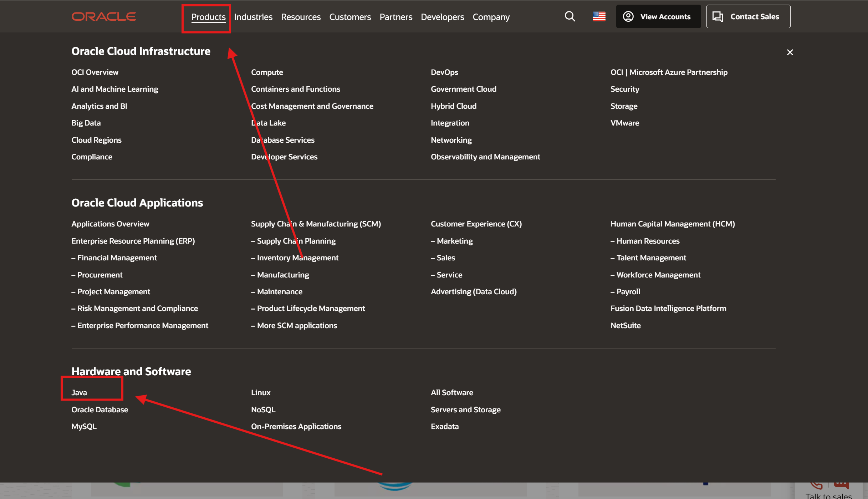Open OCI Microsoft Azure Partnership link

tap(669, 72)
